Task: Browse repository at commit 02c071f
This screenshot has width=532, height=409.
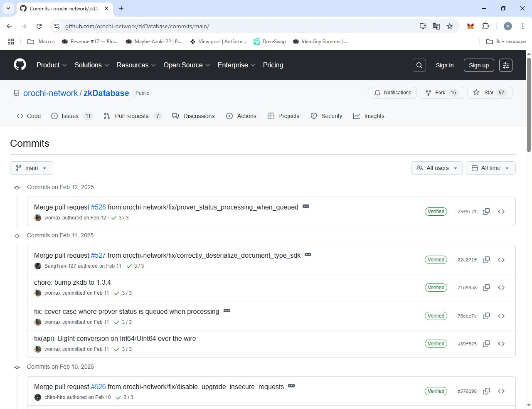Action: point(501,260)
